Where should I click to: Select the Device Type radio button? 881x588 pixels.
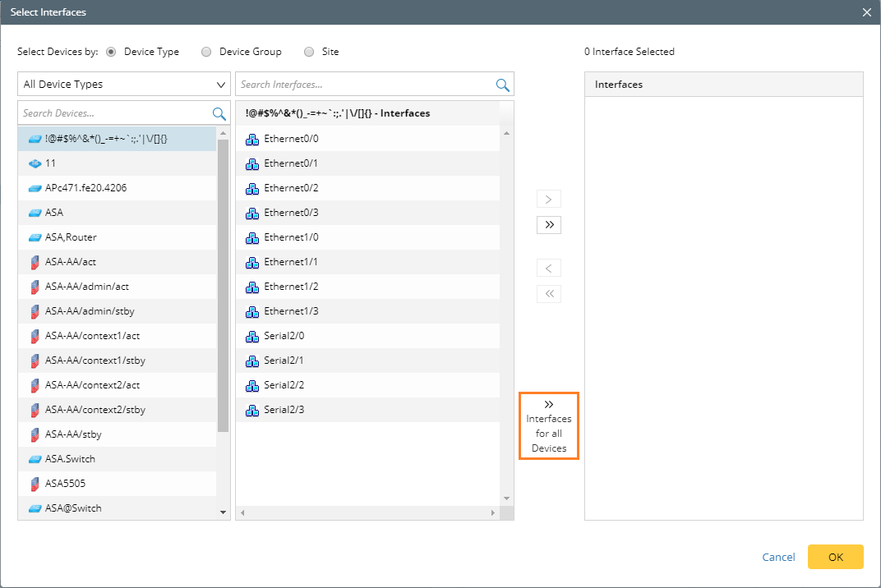(112, 52)
